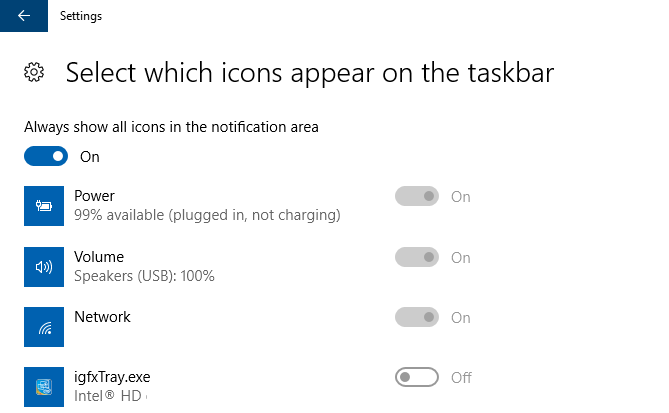Screen dimensions: 669x413
Task: Click the Network Wi-Fi icon
Action: (44, 327)
